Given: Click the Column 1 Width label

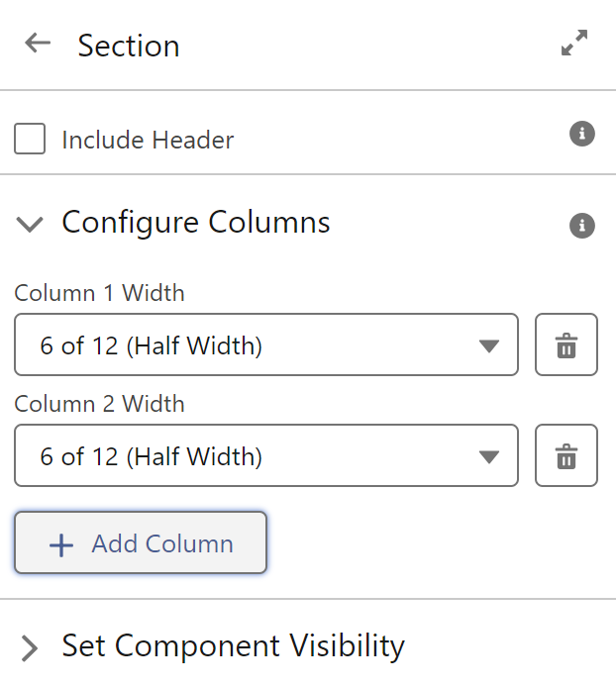Looking at the screenshot, I should click(99, 293).
